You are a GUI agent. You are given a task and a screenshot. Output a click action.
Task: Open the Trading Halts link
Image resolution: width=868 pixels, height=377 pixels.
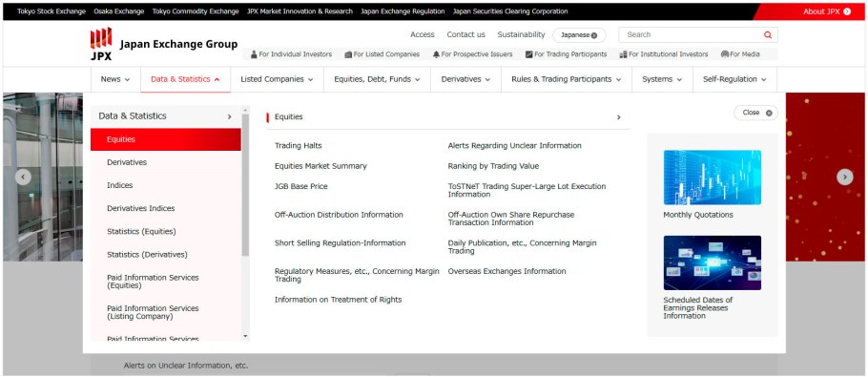pyautogui.click(x=298, y=146)
